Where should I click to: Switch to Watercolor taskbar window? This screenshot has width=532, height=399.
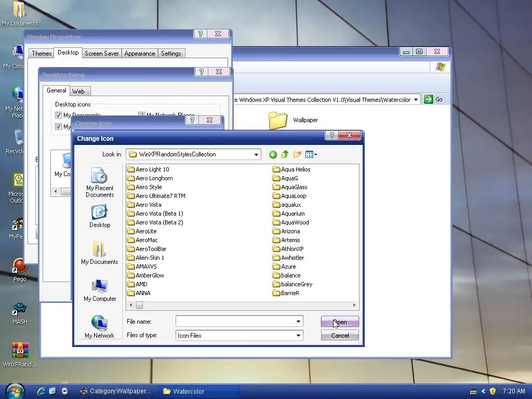(x=198, y=391)
